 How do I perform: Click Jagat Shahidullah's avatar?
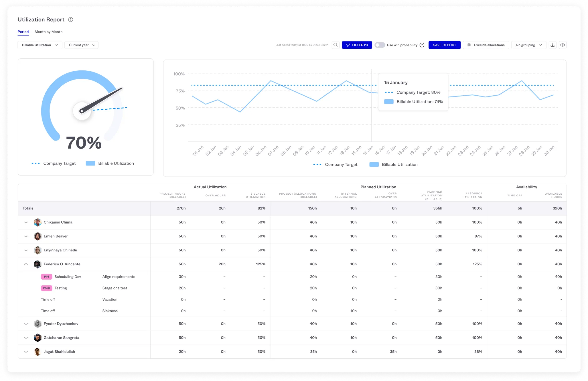(x=38, y=352)
